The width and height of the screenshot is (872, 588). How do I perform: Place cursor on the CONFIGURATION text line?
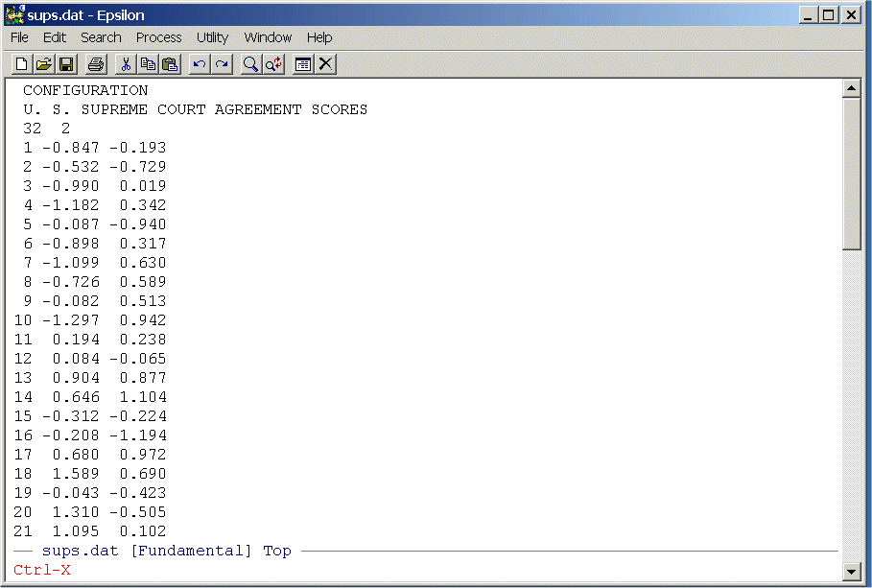pyautogui.click(x=85, y=90)
